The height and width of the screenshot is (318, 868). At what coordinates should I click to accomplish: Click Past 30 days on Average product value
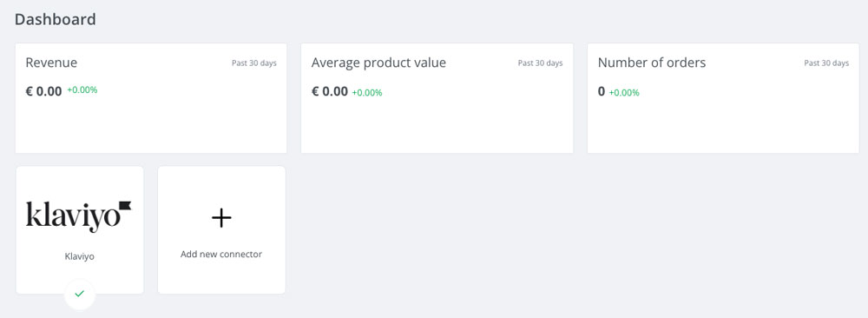tap(540, 63)
